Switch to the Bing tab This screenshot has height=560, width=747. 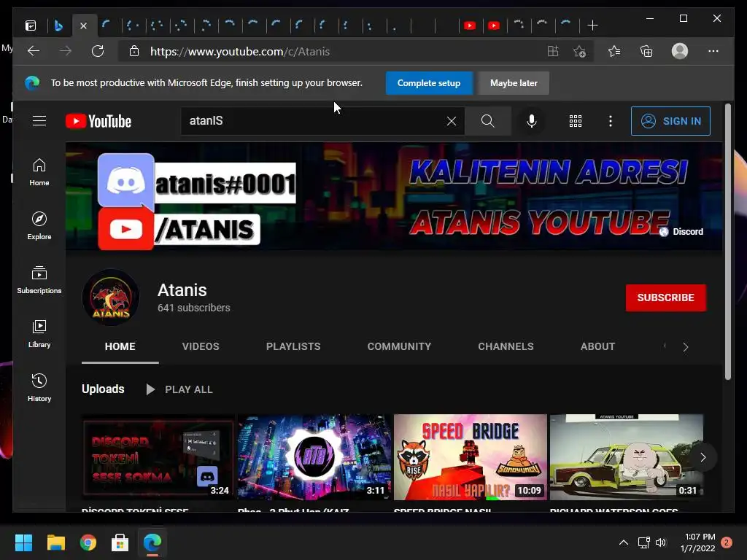pos(58,26)
